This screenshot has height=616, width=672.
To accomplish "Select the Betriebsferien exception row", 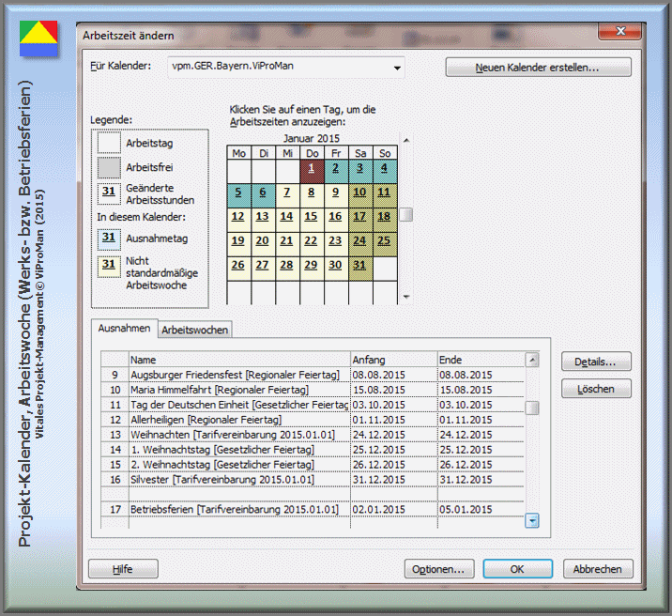I will coord(235,510).
